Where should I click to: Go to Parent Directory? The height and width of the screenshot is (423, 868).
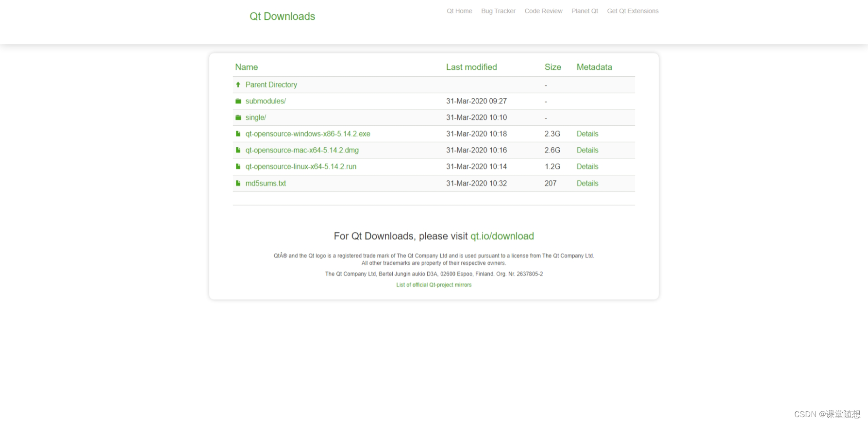click(271, 85)
